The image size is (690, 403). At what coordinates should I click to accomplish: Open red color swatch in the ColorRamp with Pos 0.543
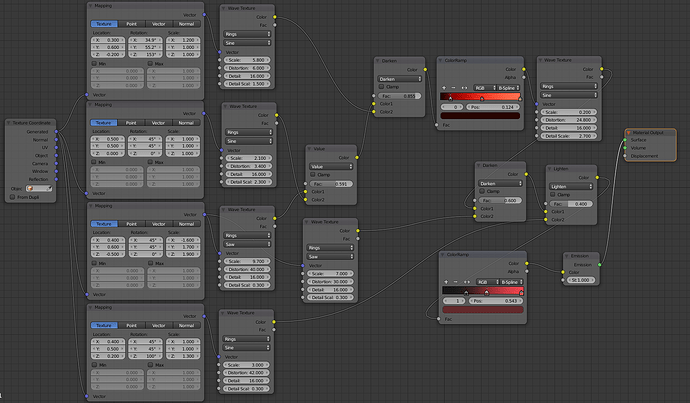pos(483,310)
